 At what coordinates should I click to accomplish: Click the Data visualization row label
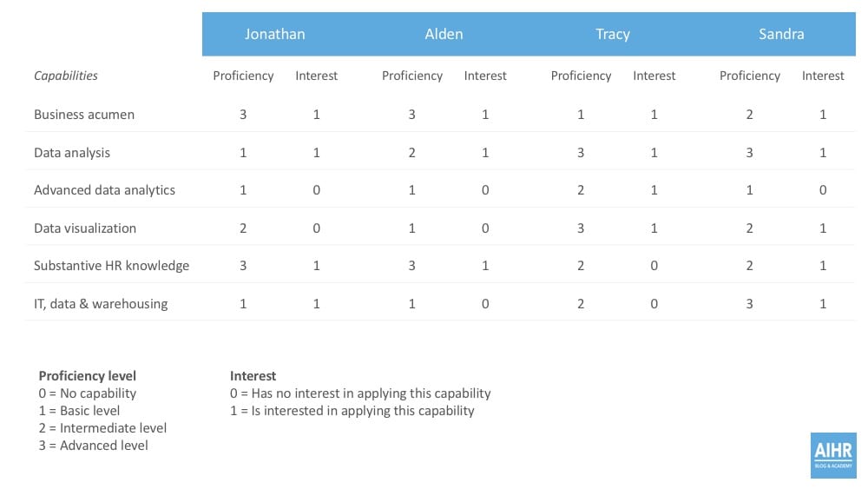click(85, 228)
